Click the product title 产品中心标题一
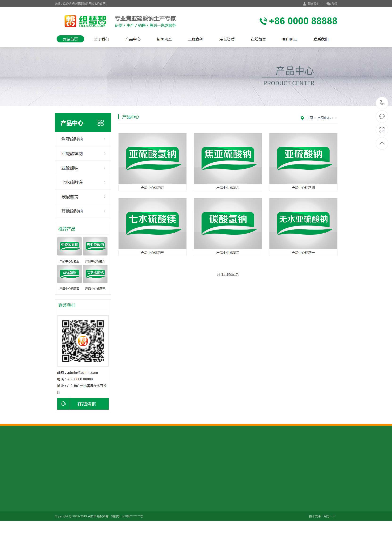This screenshot has width=392, height=535. coord(303,252)
